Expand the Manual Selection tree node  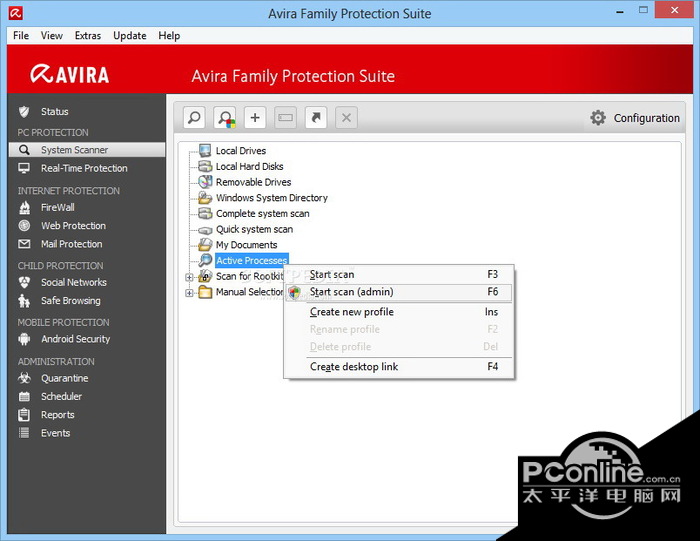click(x=189, y=293)
